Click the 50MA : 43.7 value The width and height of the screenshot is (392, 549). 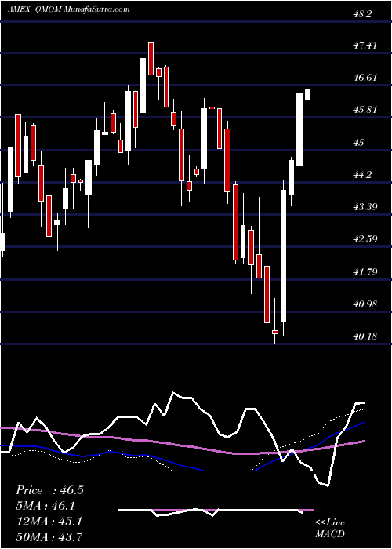49,536
